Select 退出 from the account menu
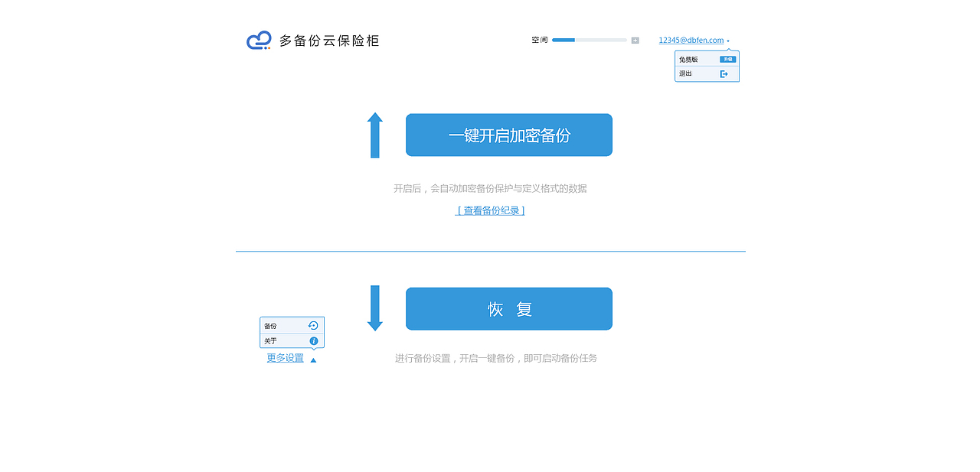 [x=684, y=73]
